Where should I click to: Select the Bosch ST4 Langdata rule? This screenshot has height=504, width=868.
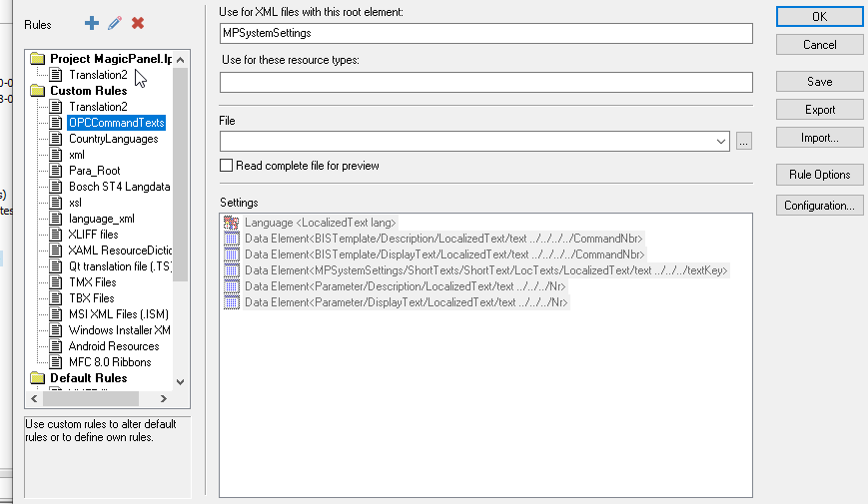tap(119, 187)
